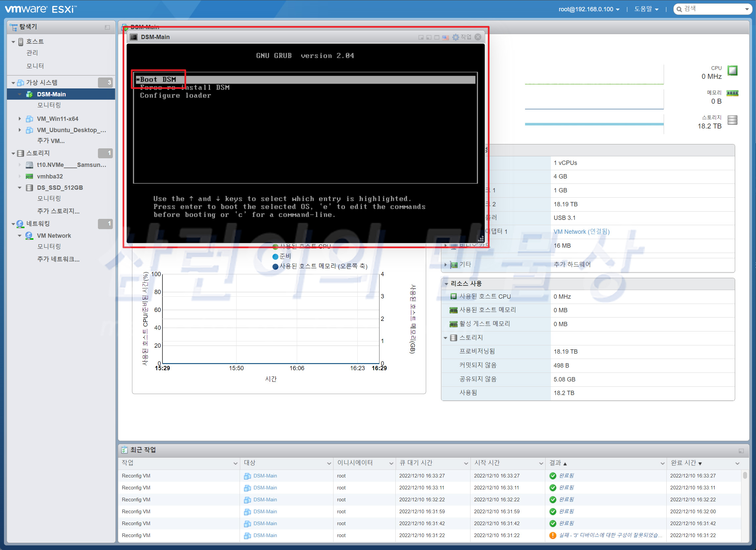Viewport: 756px width, 550px height.
Task: Select 모니터 under host
Action: [35, 66]
